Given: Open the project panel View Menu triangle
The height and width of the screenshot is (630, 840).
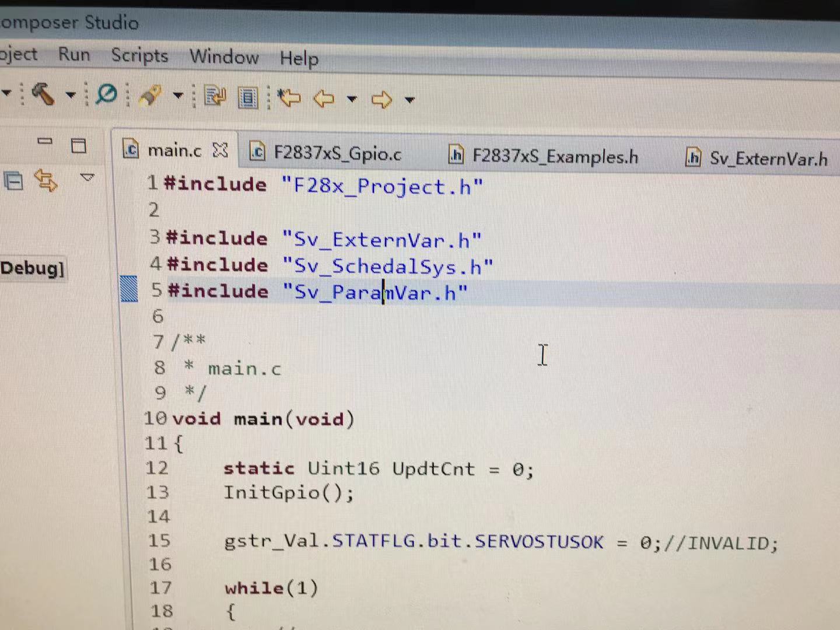Looking at the screenshot, I should click(x=87, y=177).
